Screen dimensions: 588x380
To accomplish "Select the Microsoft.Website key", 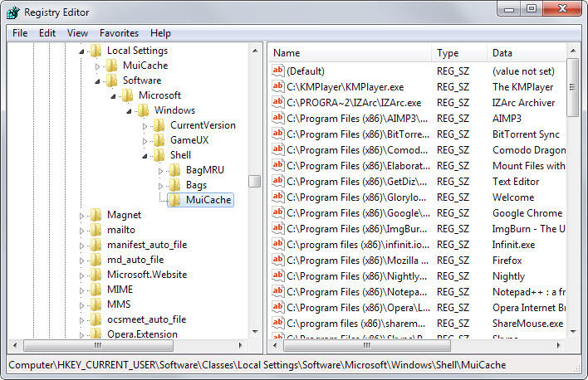I will [147, 275].
